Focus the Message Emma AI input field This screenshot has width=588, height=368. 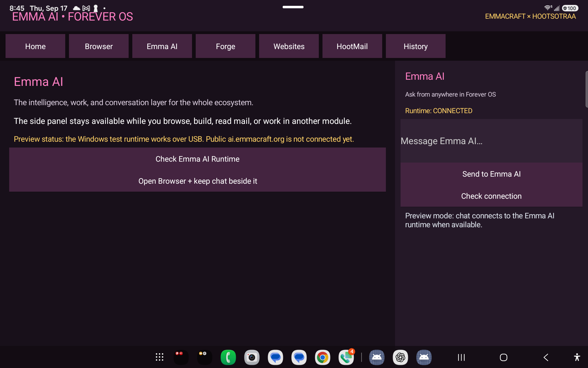pyautogui.click(x=491, y=141)
